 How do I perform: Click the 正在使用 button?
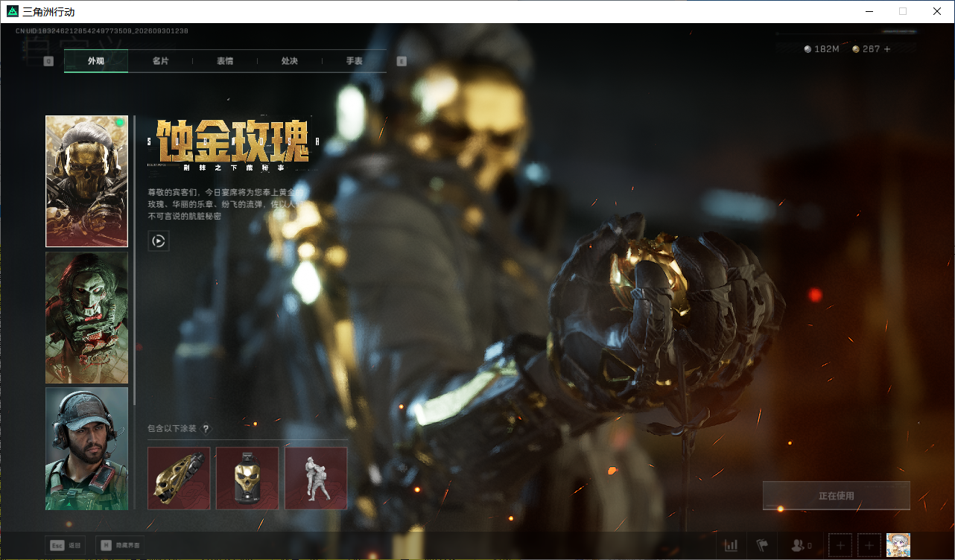(x=837, y=496)
